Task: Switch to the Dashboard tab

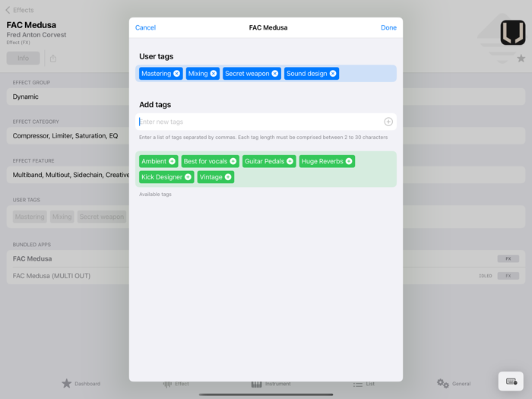Action: [x=81, y=384]
